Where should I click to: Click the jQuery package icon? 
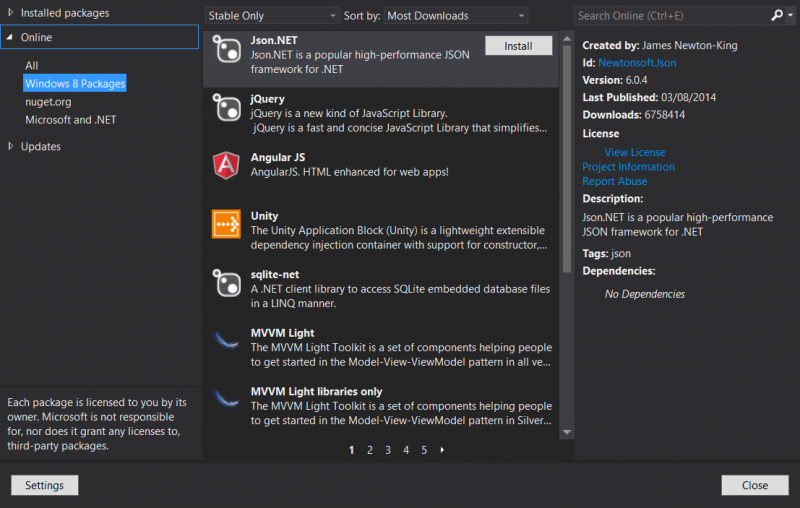(x=226, y=108)
